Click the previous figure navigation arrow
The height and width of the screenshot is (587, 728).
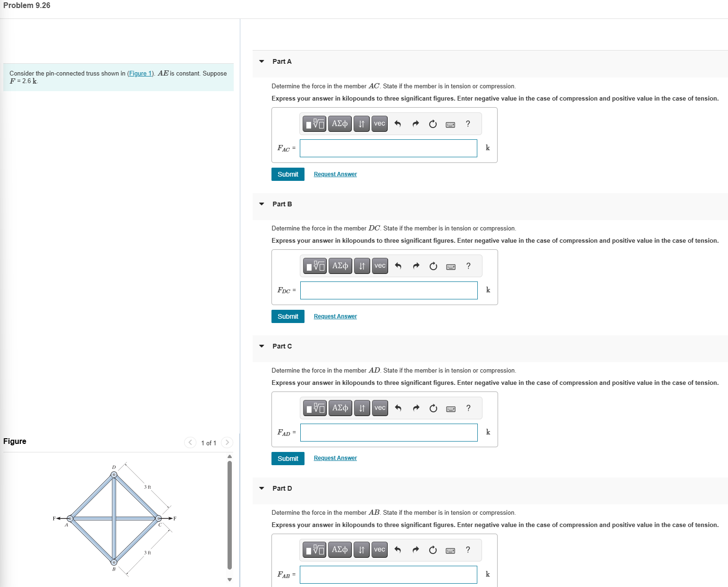click(x=190, y=442)
